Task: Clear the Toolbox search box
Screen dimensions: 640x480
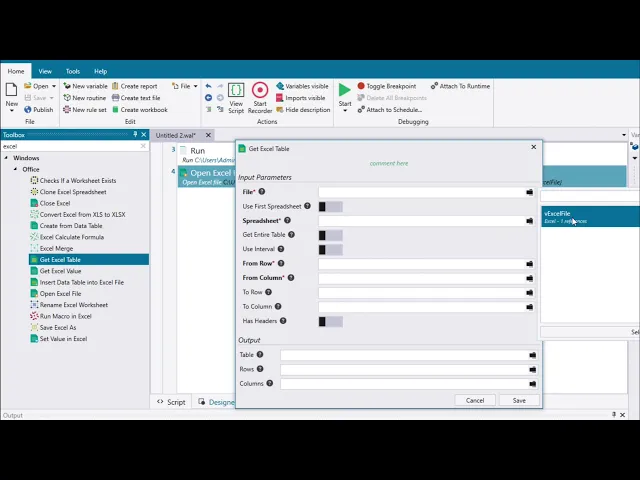Action: [143, 146]
